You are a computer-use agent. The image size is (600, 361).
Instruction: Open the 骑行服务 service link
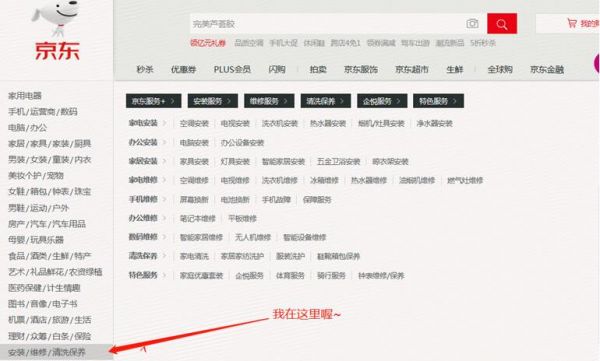(331, 276)
